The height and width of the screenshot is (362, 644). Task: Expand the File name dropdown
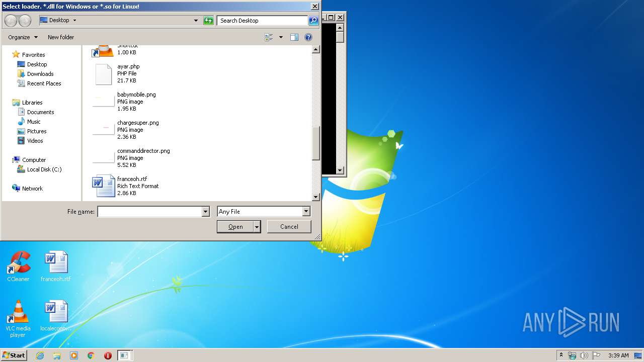[x=205, y=212]
